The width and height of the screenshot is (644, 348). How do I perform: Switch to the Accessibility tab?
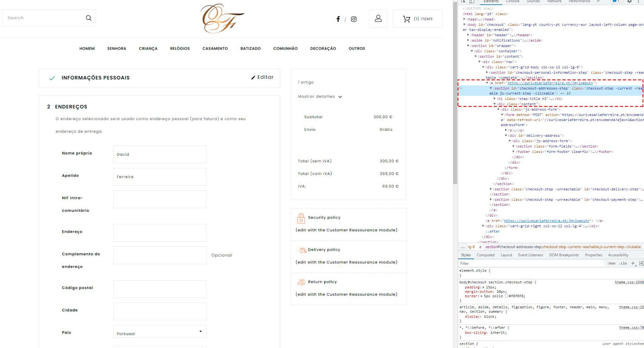pos(618,255)
